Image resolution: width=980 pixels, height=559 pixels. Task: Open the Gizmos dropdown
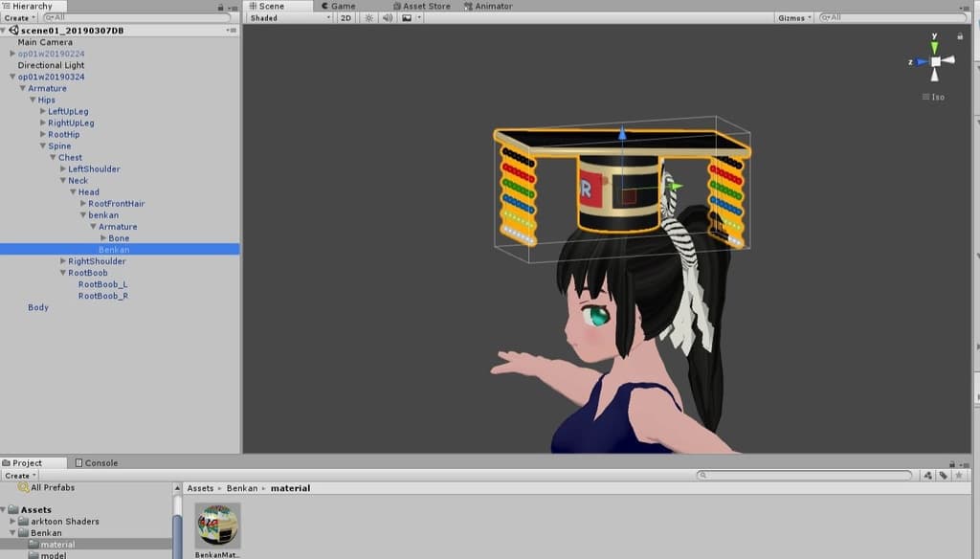tap(794, 18)
